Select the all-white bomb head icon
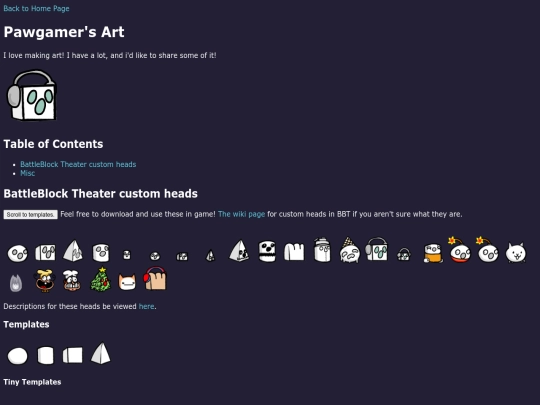The image size is (540, 405). tap(487, 250)
